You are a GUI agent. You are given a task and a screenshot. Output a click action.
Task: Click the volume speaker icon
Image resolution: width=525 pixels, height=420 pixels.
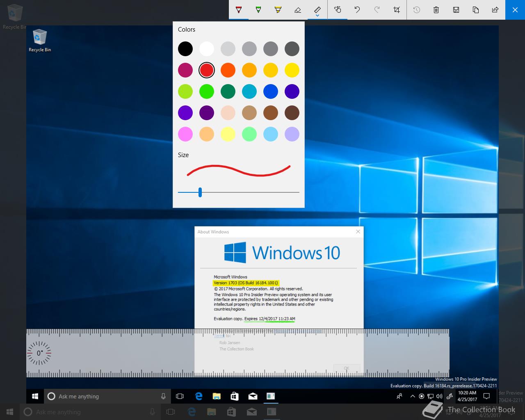point(439,396)
